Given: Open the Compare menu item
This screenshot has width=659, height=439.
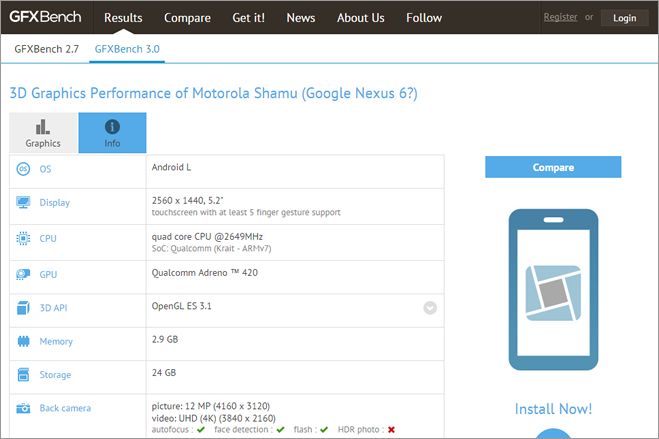Looking at the screenshot, I should [187, 18].
